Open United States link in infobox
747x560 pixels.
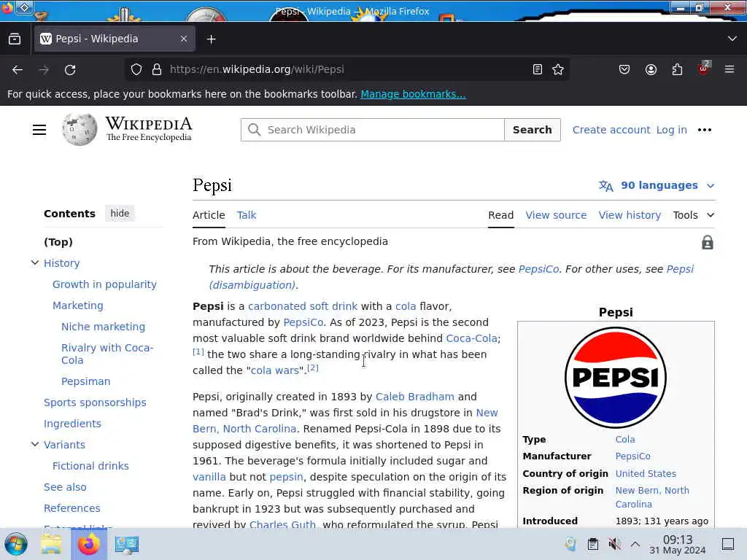(646, 474)
